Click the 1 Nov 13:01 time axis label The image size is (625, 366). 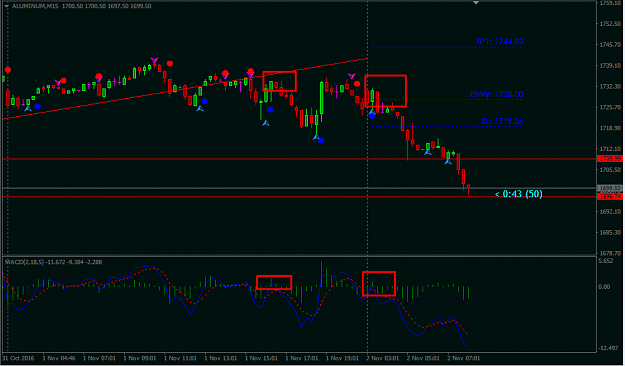click(x=221, y=358)
